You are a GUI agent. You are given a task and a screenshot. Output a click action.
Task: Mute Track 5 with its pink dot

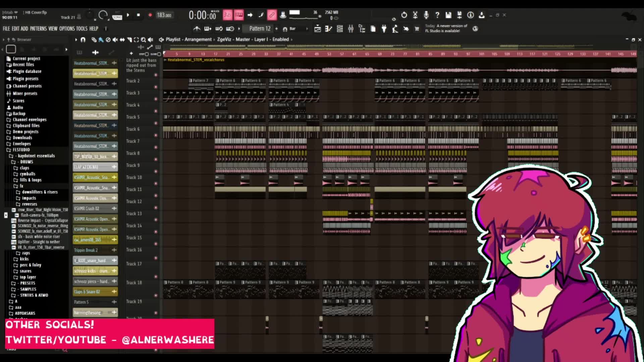[x=156, y=123]
